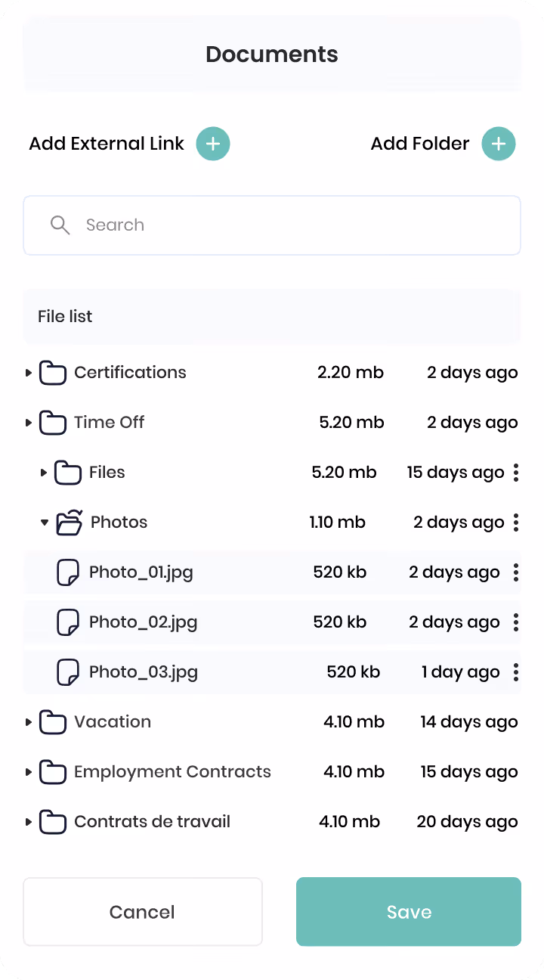Select the Time Off folder name
Image resolution: width=544 pixels, height=980 pixels.
coord(110,423)
